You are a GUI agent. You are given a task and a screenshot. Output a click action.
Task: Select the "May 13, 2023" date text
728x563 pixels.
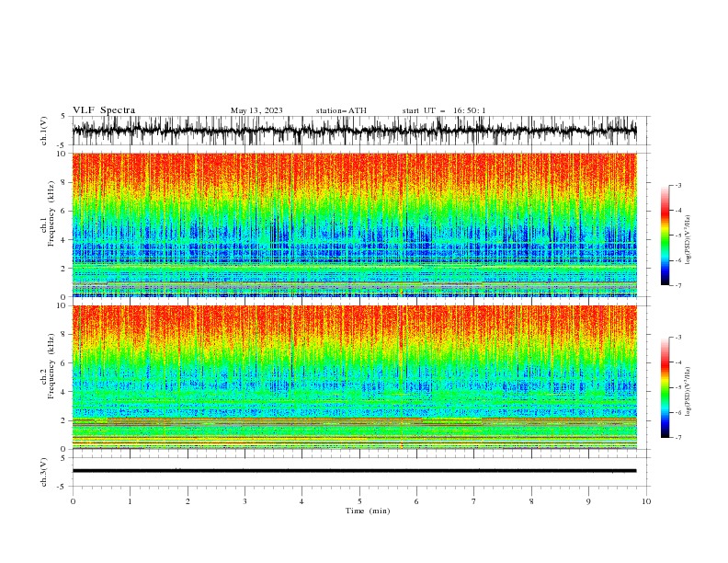pos(256,110)
